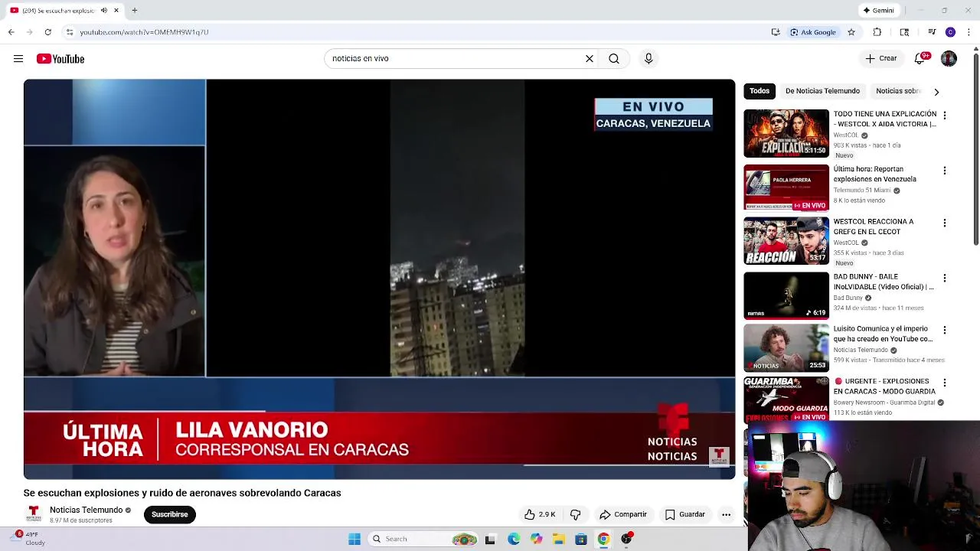Open the Bad Bunny 6:19 video thumbnail
Image resolution: width=980 pixels, height=551 pixels.
click(x=786, y=295)
